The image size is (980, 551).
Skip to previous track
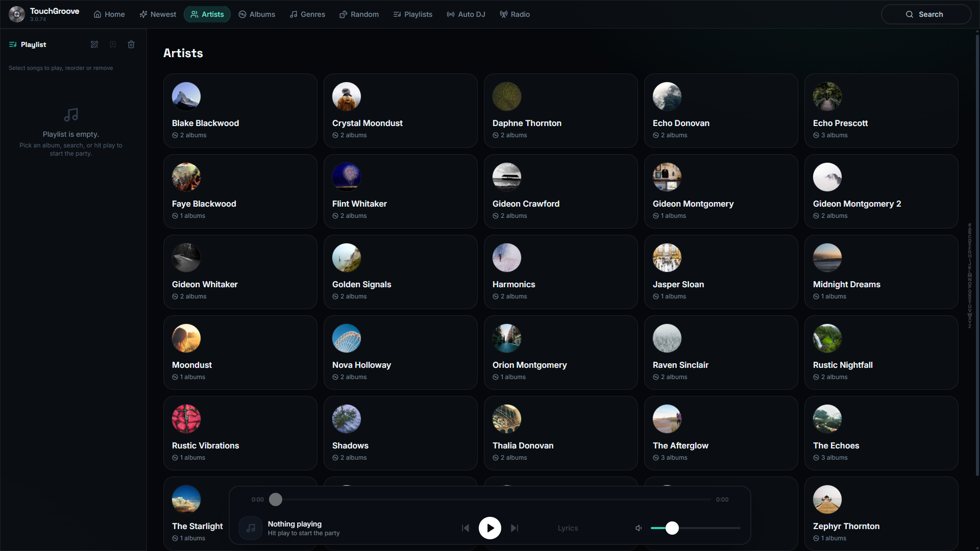[465, 528]
